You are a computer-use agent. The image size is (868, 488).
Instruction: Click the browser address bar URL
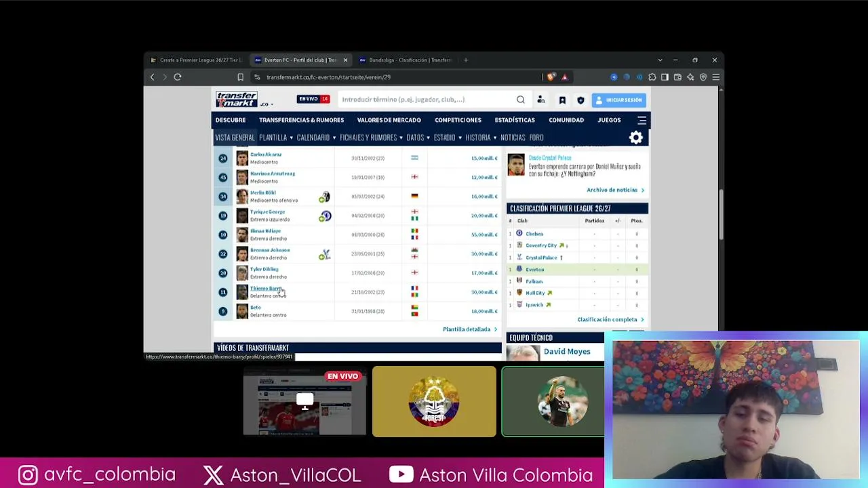click(328, 77)
